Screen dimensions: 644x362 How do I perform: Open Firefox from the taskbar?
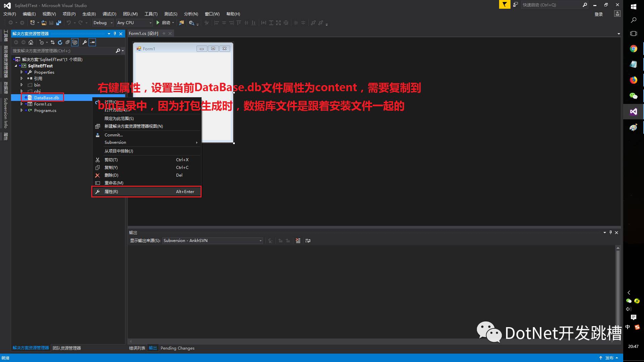(633, 80)
